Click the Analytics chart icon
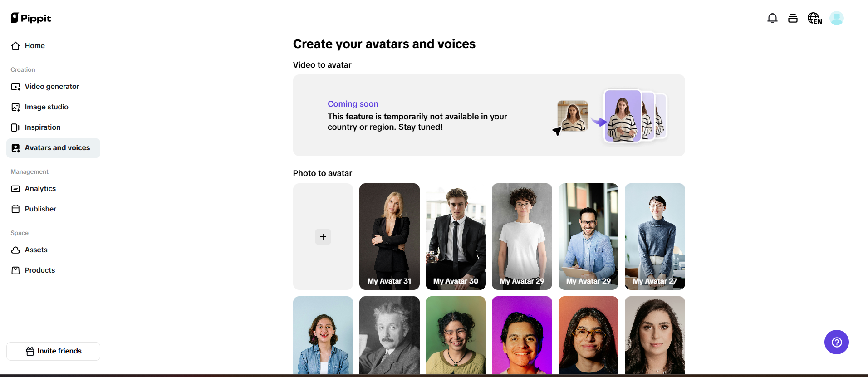The height and width of the screenshot is (377, 868). (15, 189)
